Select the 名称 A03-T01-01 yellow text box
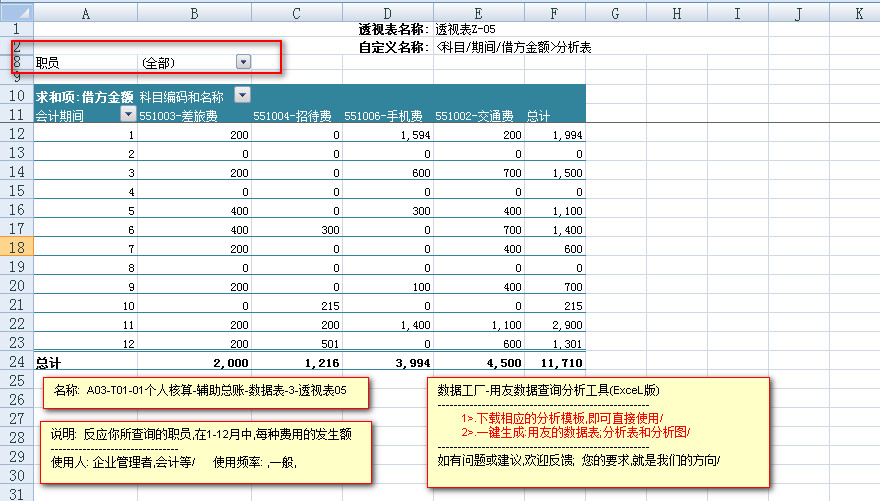The width and height of the screenshot is (880, 501). [206, 391]
